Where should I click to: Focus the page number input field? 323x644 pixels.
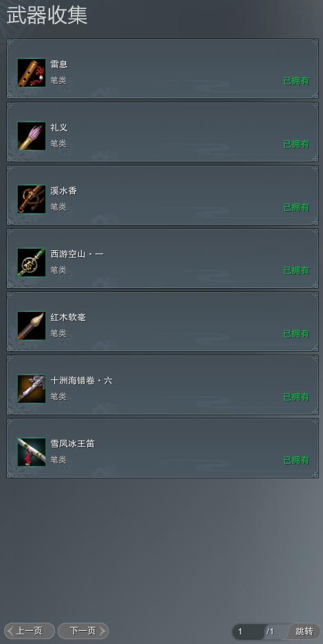249,632
